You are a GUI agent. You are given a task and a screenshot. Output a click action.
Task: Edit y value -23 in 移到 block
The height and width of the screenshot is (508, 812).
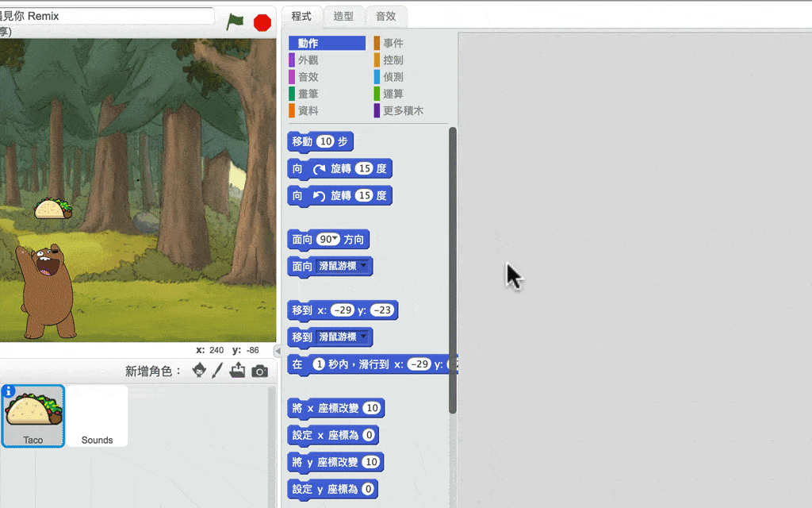pos(382,310)
